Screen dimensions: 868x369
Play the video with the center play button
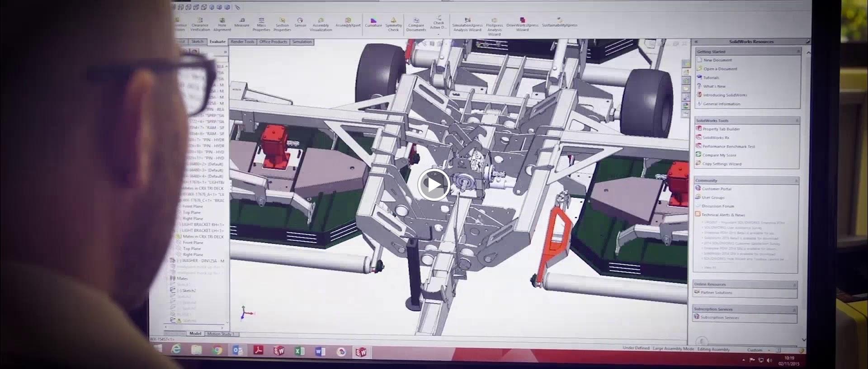coord(433,184)
